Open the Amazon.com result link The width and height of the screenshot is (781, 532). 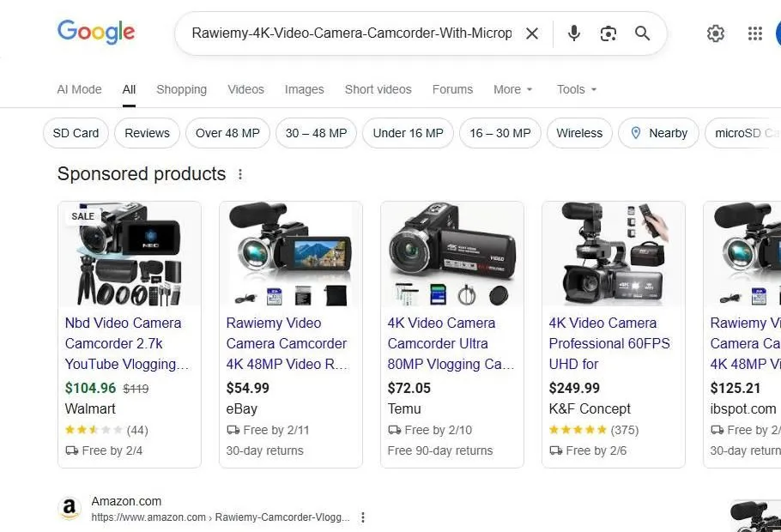coord(126,500)
